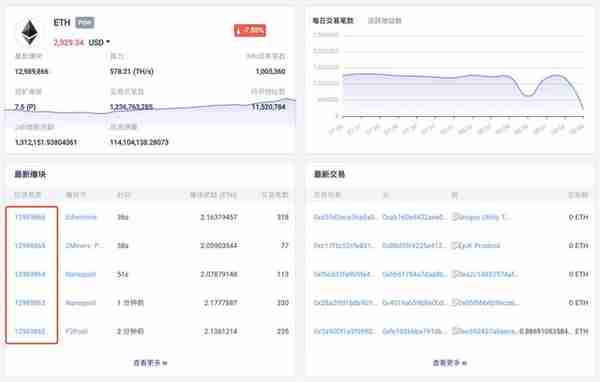Open Nanopool link in the 51s row

click(x=80, y=274)
